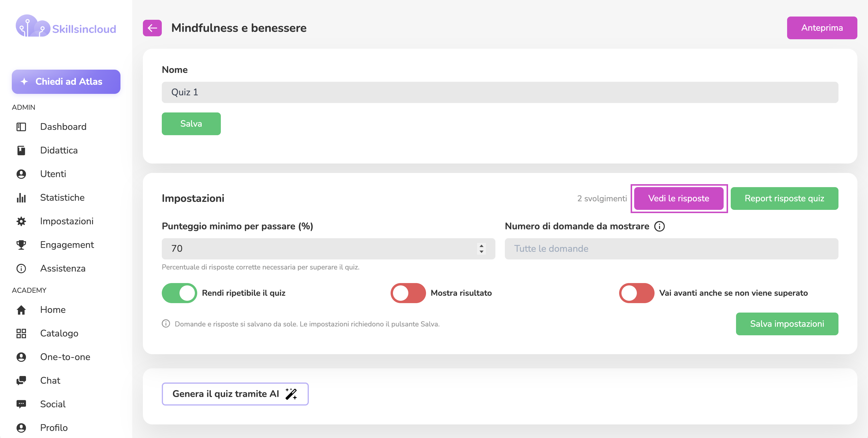Click the back arrow button
This screenshot has width=868, height=438.
click(152, 28)
